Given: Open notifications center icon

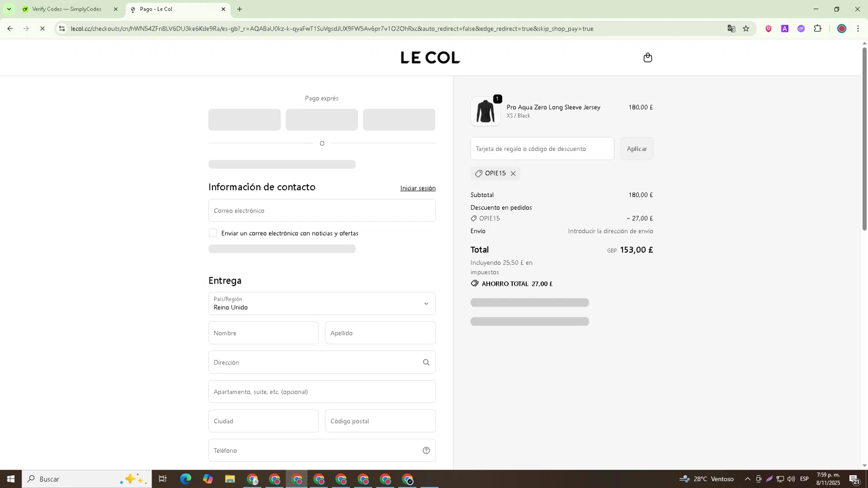Looking at the screenshot, I should point(854,479).
